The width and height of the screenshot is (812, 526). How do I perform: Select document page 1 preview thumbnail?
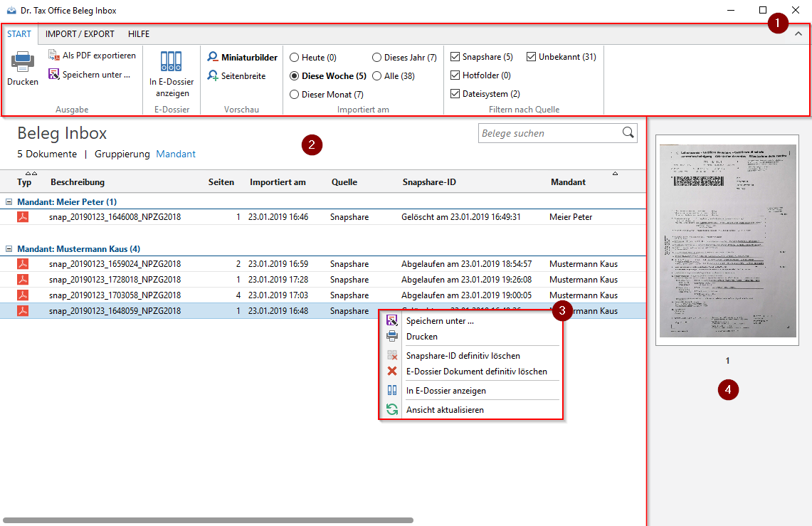point(727,241)
